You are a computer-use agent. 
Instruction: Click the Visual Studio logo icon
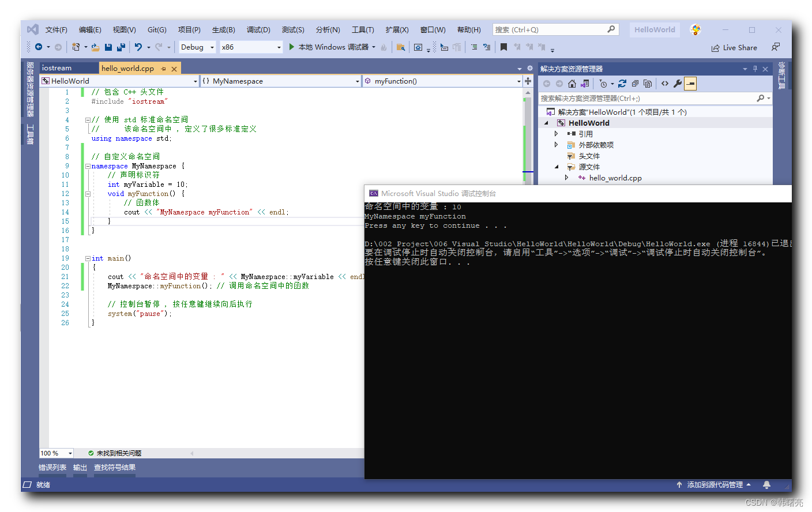point(33,29)
